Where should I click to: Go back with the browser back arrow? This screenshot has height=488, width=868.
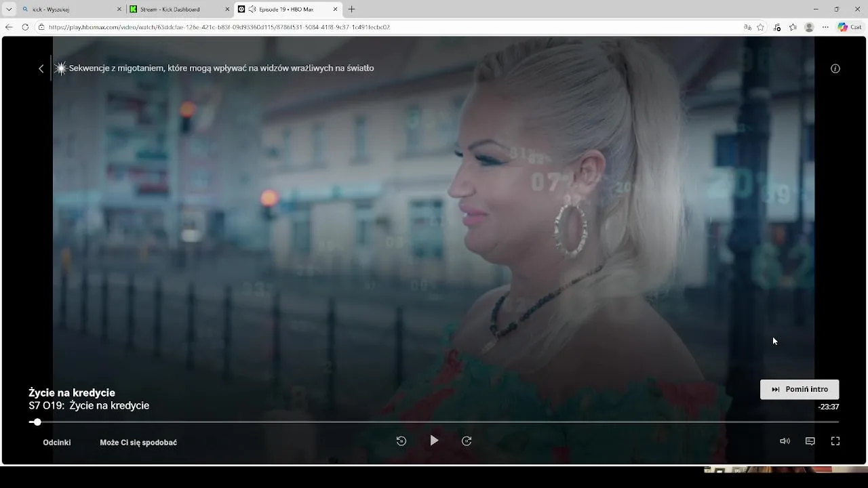(x=9, y=27)
